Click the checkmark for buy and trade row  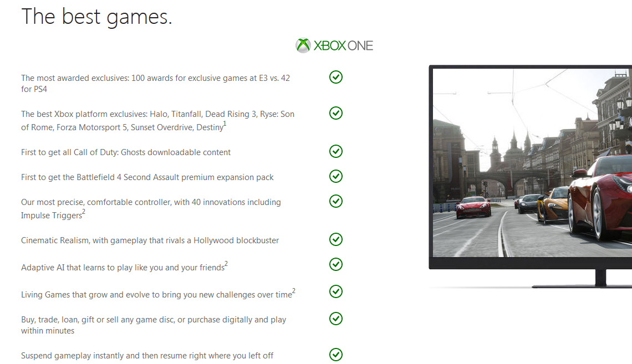point(336,319)
